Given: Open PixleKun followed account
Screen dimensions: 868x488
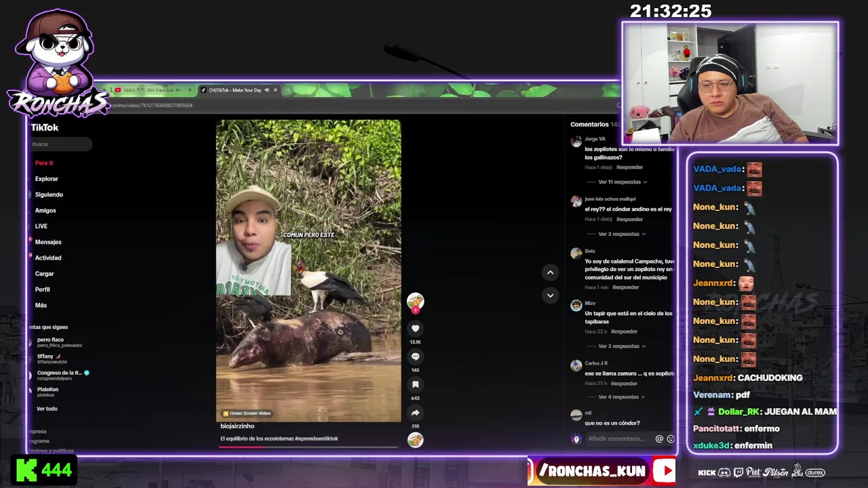Looking at the screenshot, I should [47, 392].
